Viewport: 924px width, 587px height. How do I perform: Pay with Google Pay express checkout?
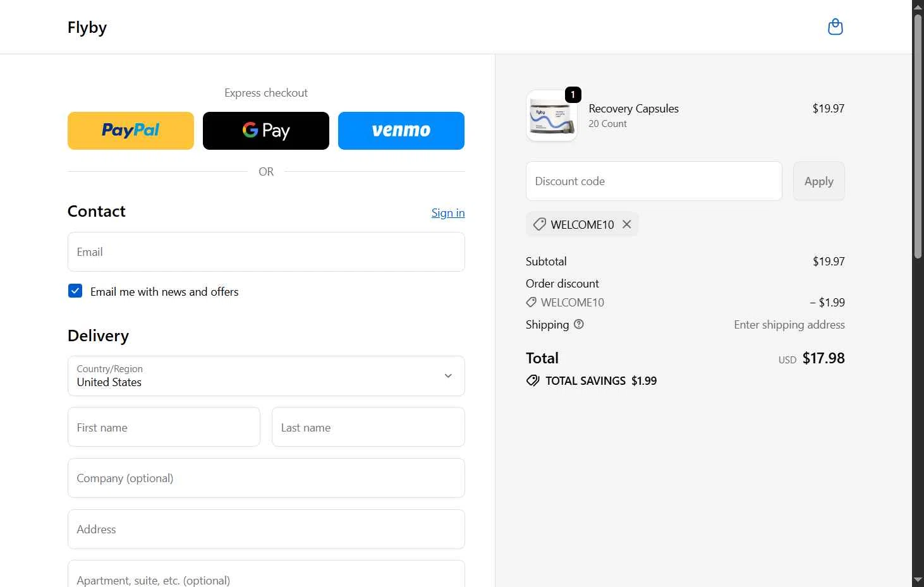click(x=266, y=131)
